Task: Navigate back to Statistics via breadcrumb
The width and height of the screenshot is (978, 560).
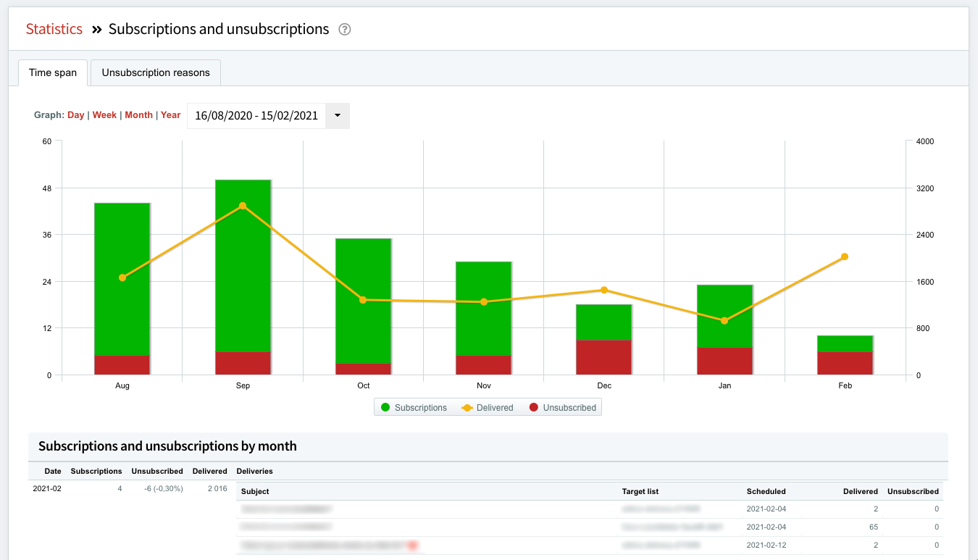Action: [54, 29]
